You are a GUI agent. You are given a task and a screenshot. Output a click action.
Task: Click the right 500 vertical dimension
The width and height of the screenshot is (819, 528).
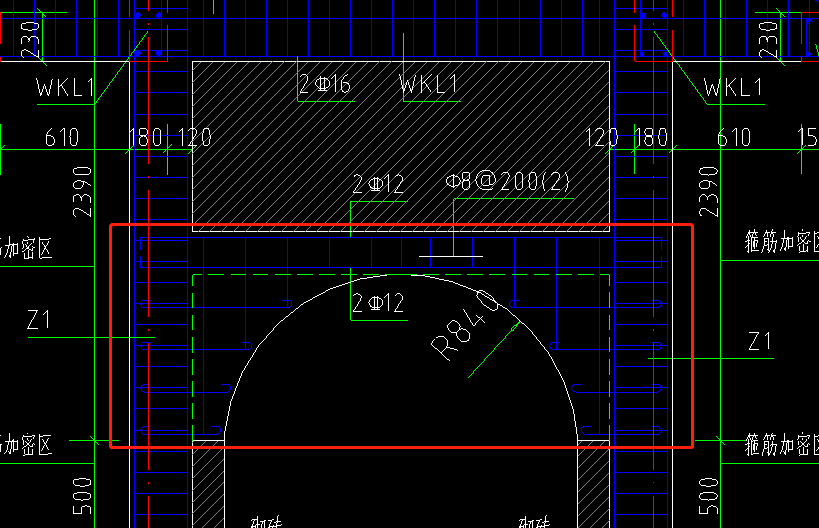click(709, 496)
